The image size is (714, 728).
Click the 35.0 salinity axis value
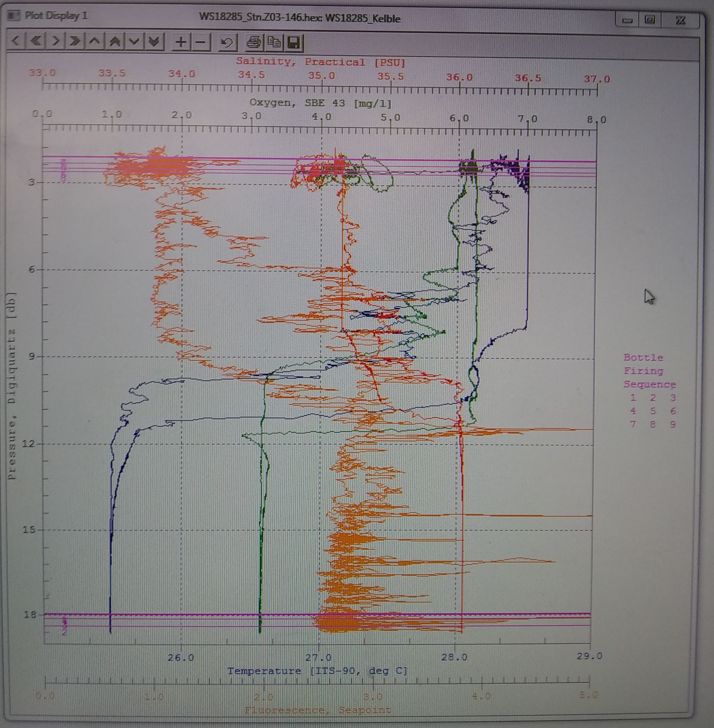point(321,75)
